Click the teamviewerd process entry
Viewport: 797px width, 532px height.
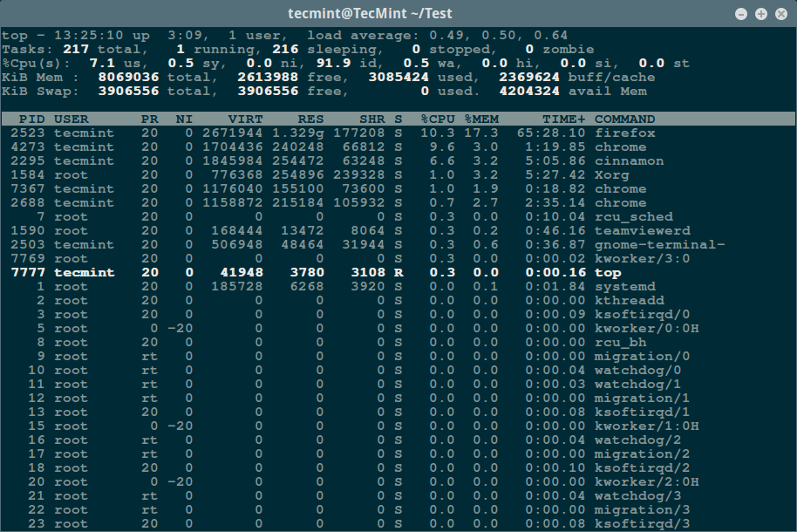click(349, 230)
